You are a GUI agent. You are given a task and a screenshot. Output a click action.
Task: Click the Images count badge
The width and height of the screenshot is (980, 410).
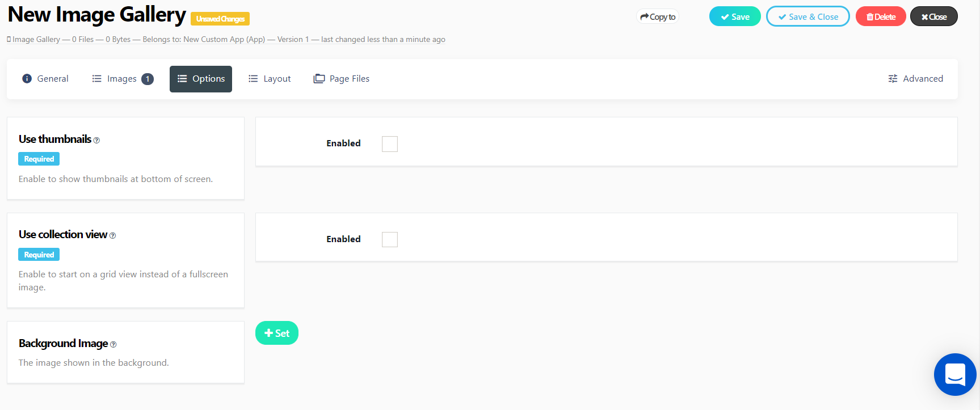[148, 79]
